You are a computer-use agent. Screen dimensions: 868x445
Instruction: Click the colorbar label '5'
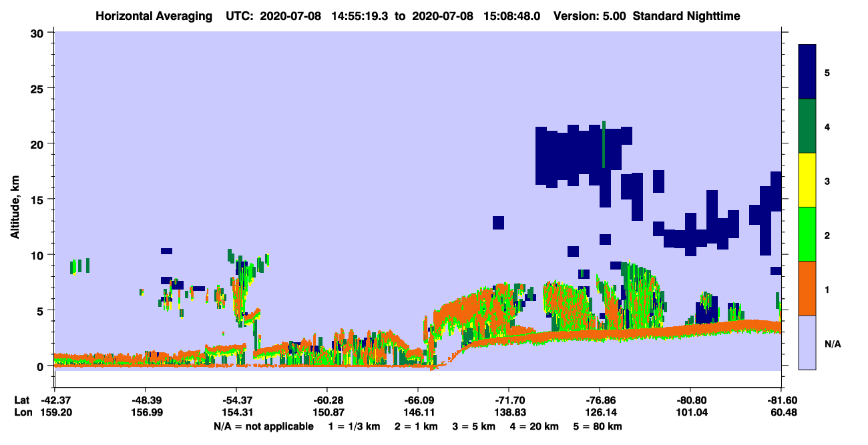827,72
